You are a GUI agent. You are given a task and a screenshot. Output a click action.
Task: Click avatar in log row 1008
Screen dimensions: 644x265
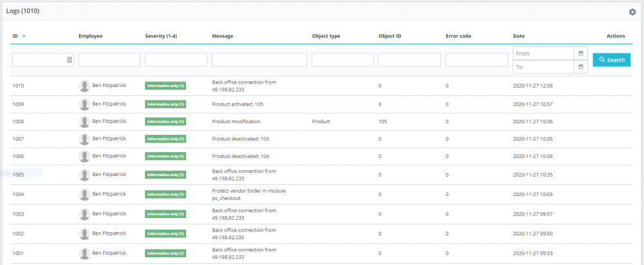pos(84,122)
